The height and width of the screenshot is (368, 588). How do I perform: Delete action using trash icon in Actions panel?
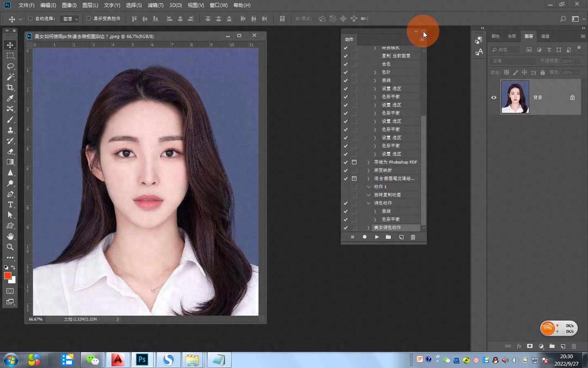pos(413,237)
